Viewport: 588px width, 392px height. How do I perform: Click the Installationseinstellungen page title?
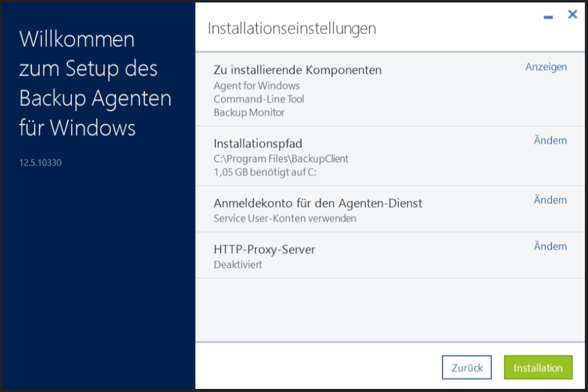292,28
